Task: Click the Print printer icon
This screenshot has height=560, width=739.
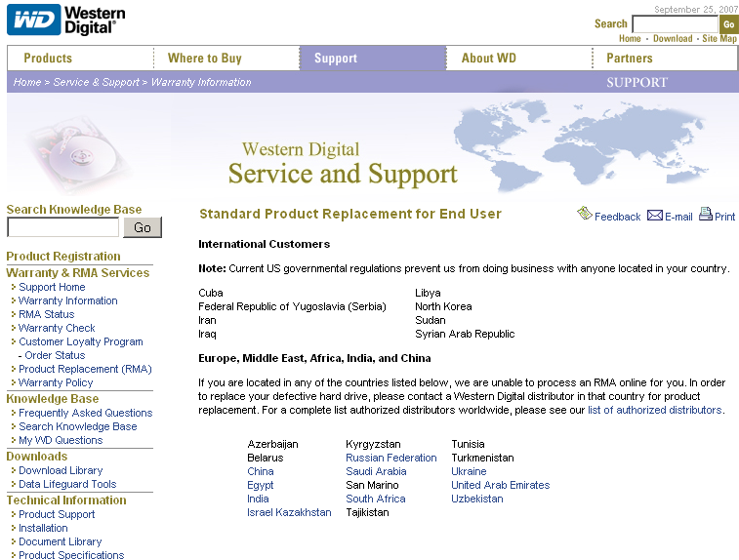Action: point(706,214)
